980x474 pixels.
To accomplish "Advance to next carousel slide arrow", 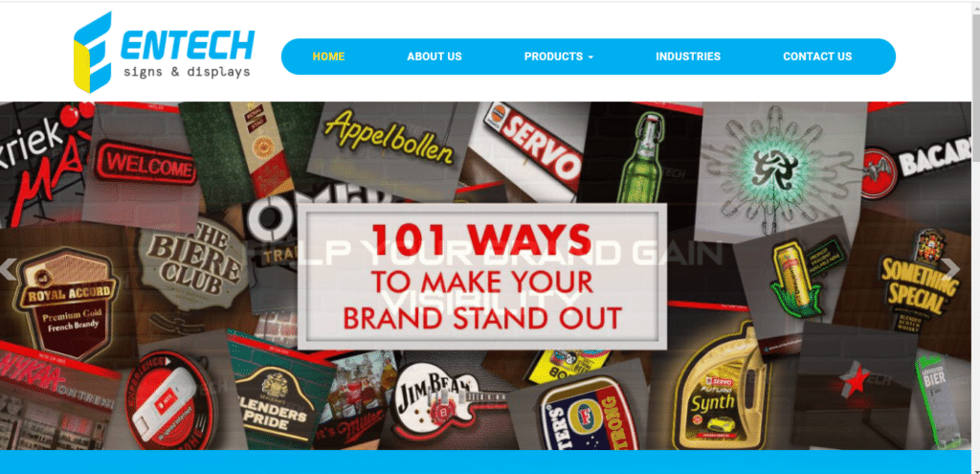I will click(x=950, y=268).
